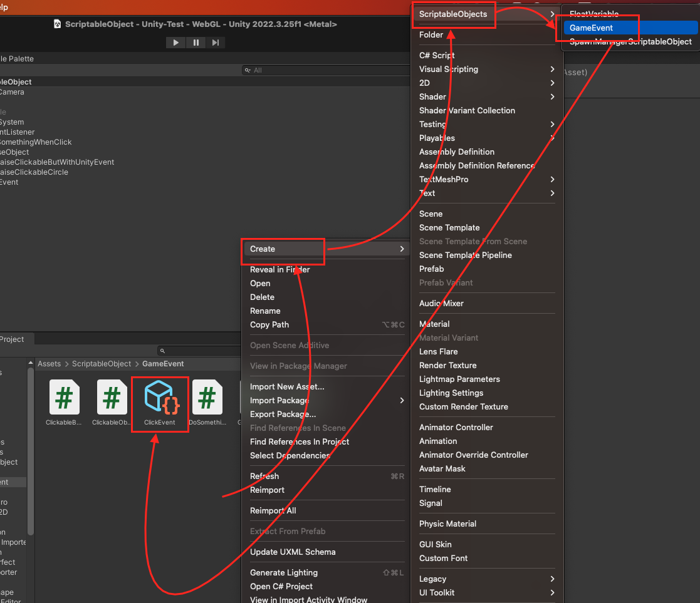The image size is (700, 603).
Task: Click the hierarchy search field
Action: tap(325, 70)
